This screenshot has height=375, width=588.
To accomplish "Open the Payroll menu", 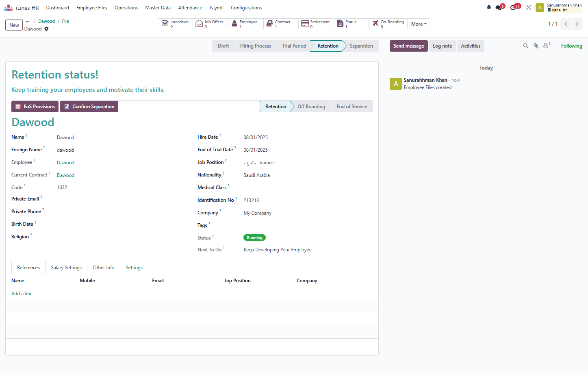I will [217, 8].
